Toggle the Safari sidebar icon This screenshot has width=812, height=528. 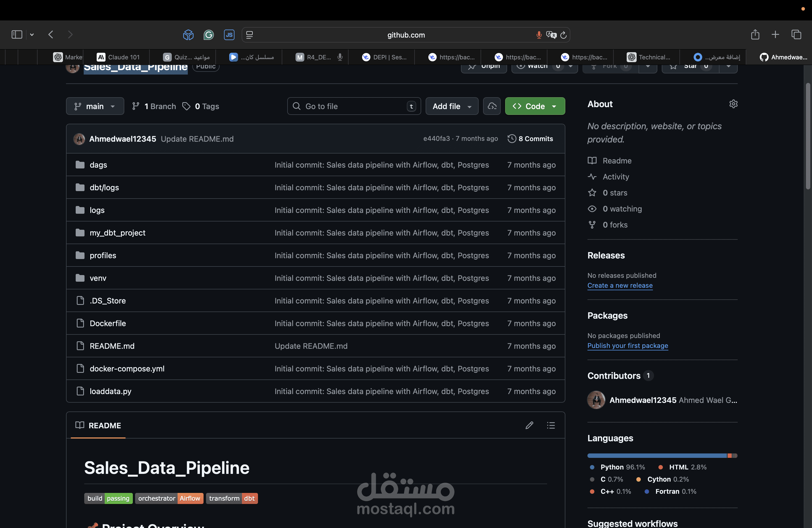coord(16,34)
